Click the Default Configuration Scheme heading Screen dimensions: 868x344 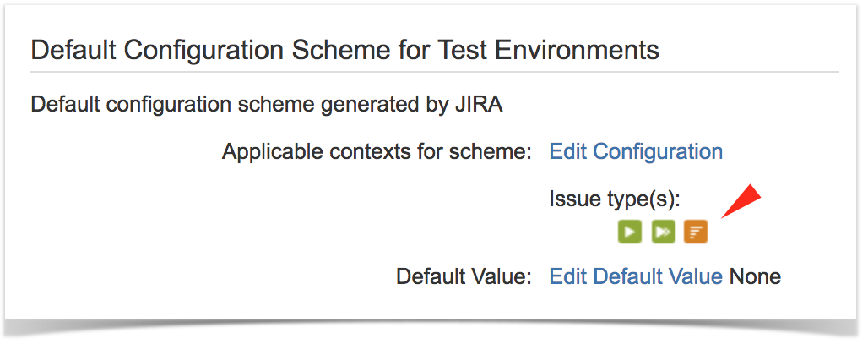click(344, 51)
